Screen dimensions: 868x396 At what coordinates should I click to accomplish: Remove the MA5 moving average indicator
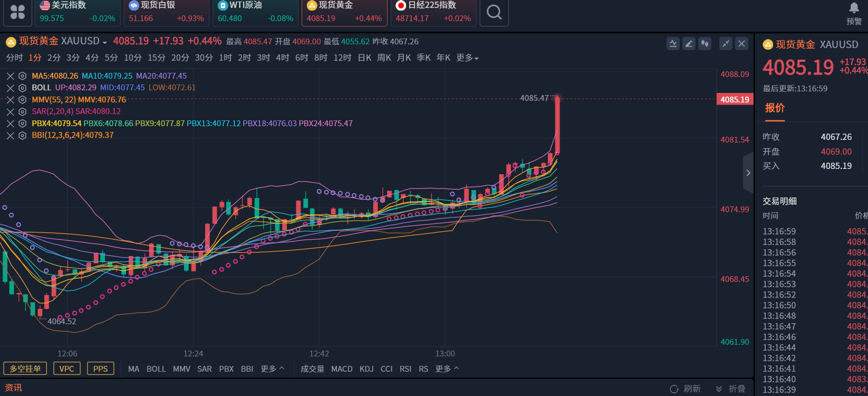click(10, 76)
